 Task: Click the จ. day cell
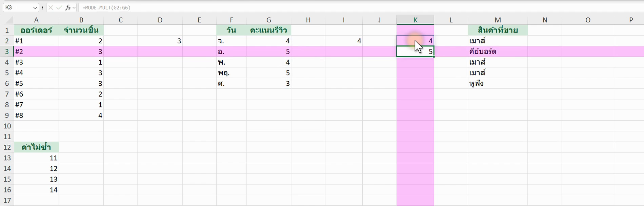(x=232, y=41)
